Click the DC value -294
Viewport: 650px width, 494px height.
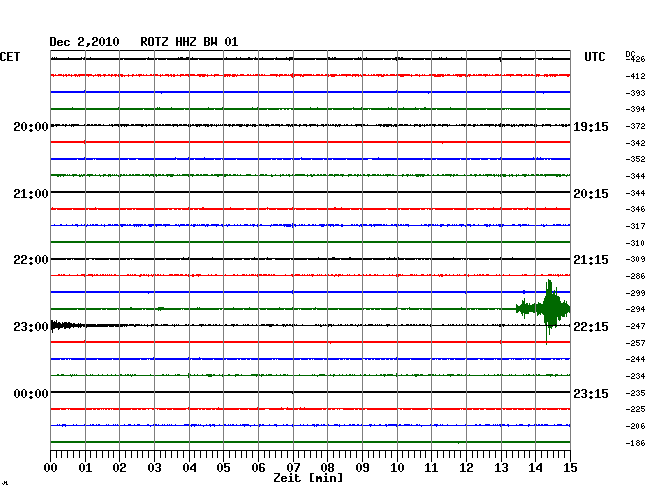(x=635, y=309)
